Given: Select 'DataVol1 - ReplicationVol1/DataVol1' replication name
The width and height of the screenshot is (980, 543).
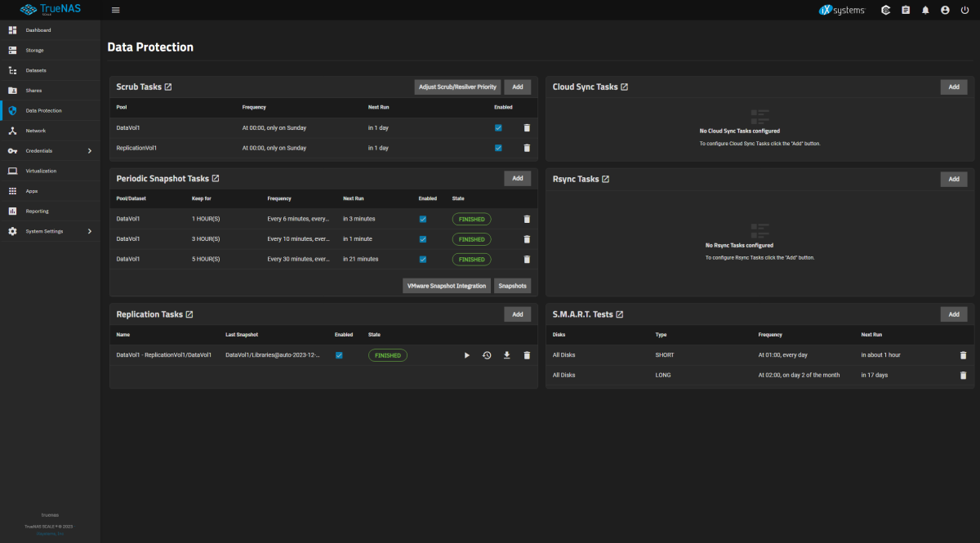Looking at the screenshot, I should pos(164,355).
